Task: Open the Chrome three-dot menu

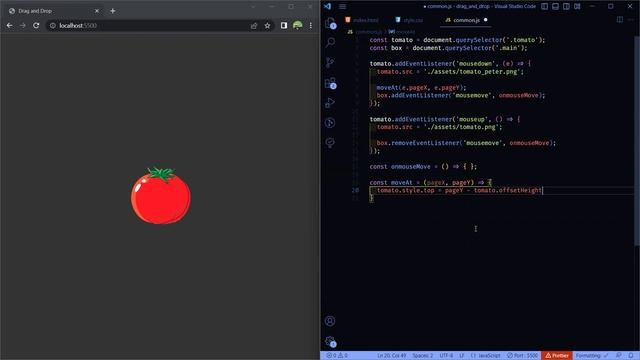Action: (x=311, y=25)
